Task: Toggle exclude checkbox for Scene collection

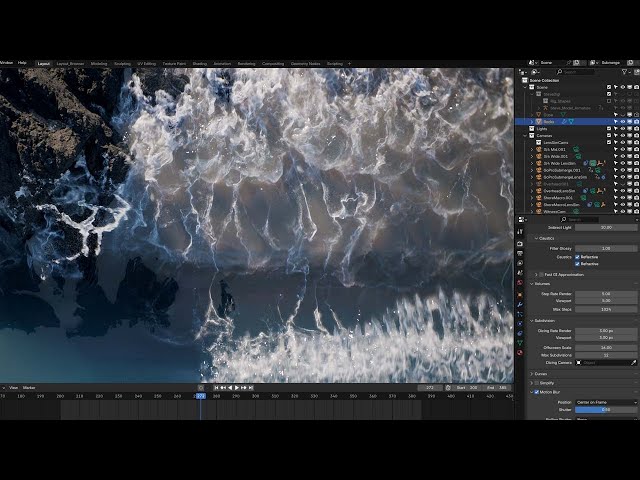Action: click(609, 87)
